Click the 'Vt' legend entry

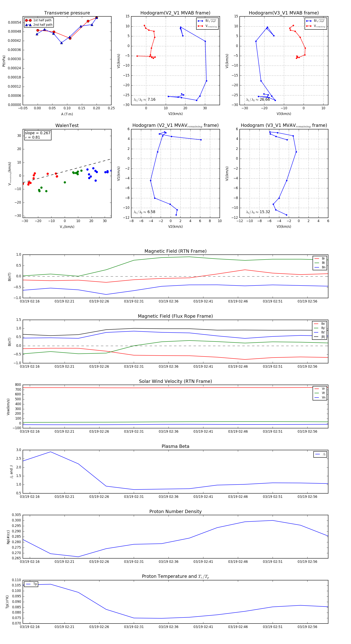click(320, 393)
